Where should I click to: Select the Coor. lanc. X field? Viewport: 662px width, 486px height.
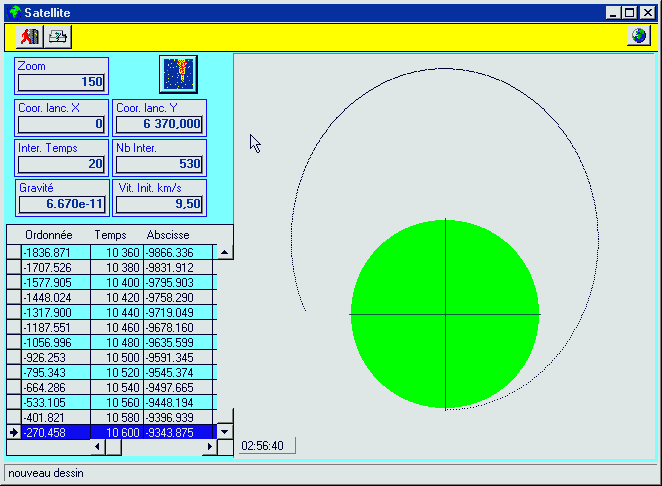62,124
